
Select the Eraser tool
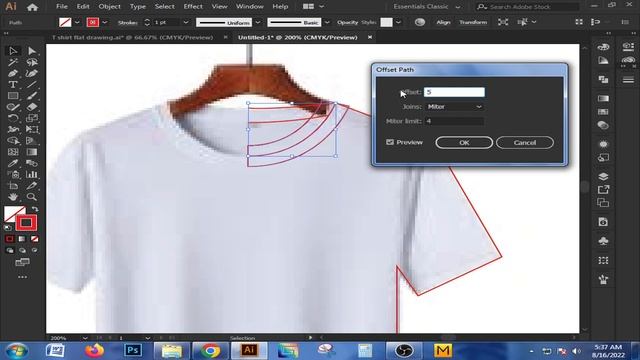[x=32, y=107]
